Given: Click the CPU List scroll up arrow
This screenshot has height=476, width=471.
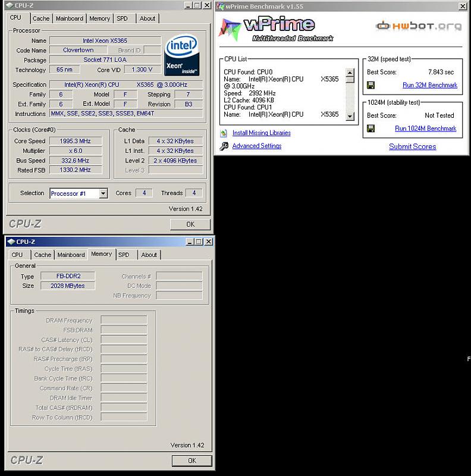Looking at the screenshot, I should (x=350, y=73).
